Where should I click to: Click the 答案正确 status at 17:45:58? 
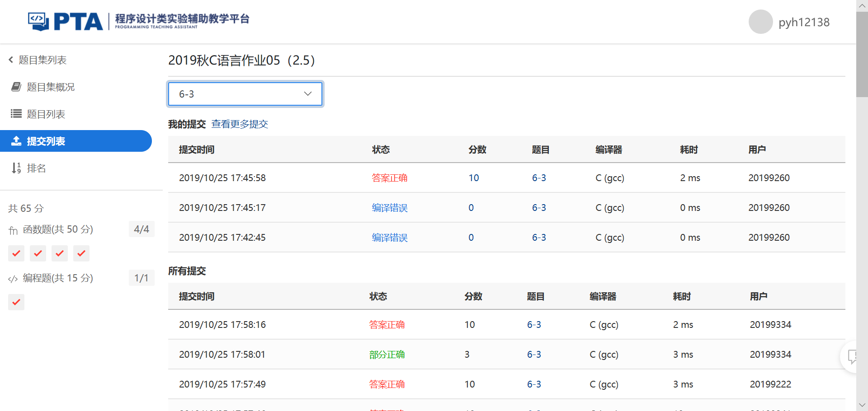(390, 178)
